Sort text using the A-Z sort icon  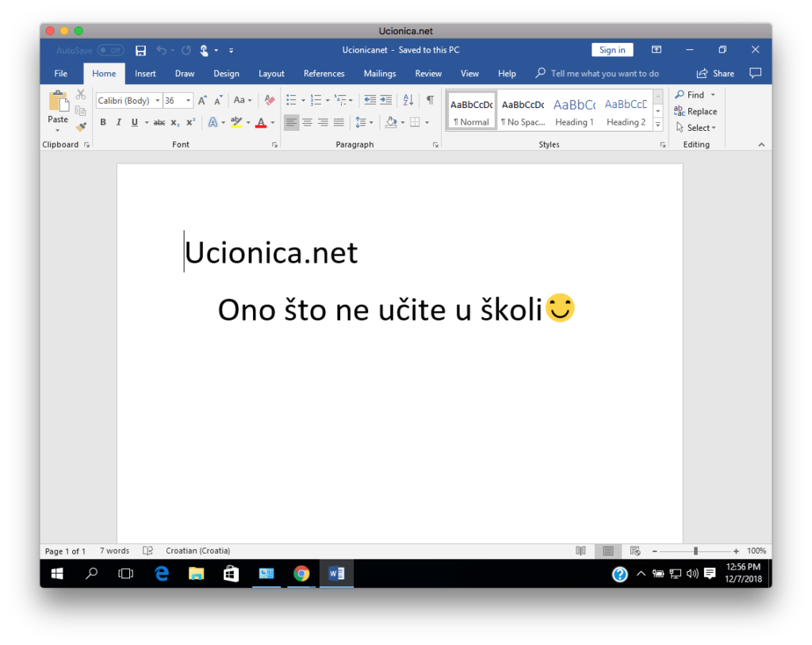[x=408, y=100]
